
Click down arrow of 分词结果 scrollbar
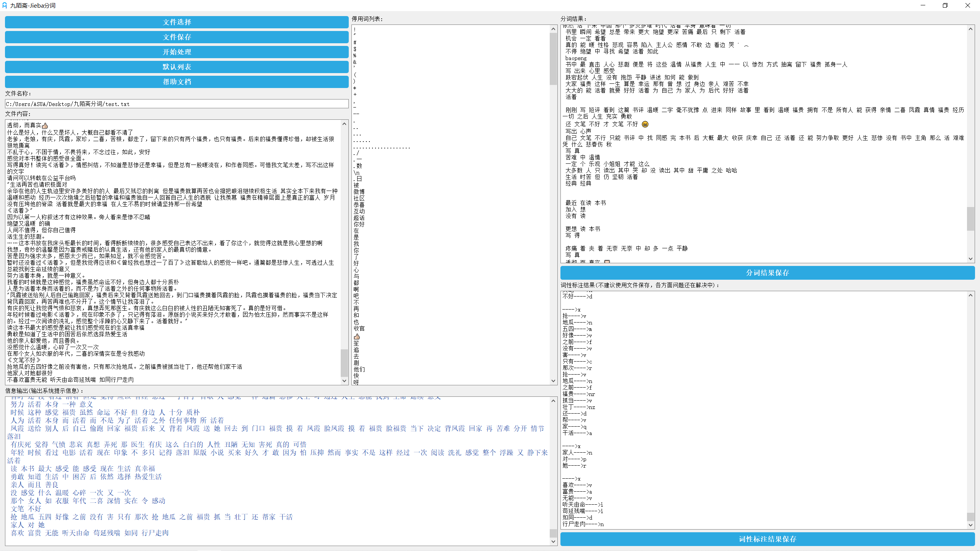click(970, 259)
